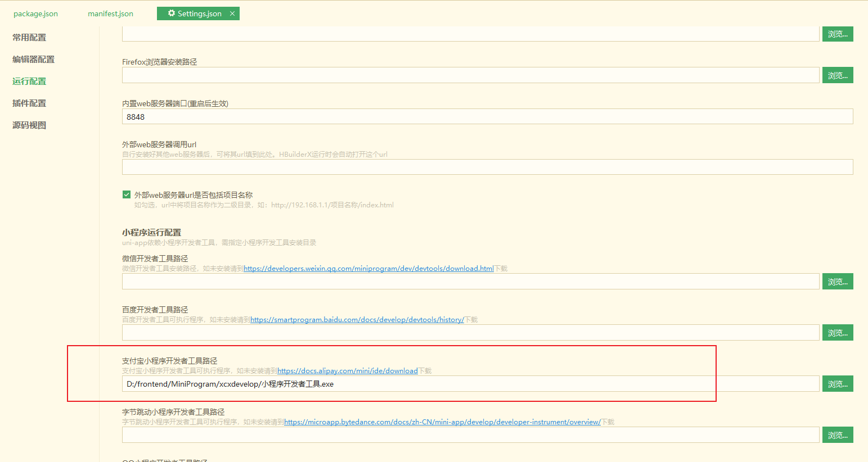Screen dimensions: 868x462
Task: Open the WeChat devtools download link
Action: [x=372, y=268]
